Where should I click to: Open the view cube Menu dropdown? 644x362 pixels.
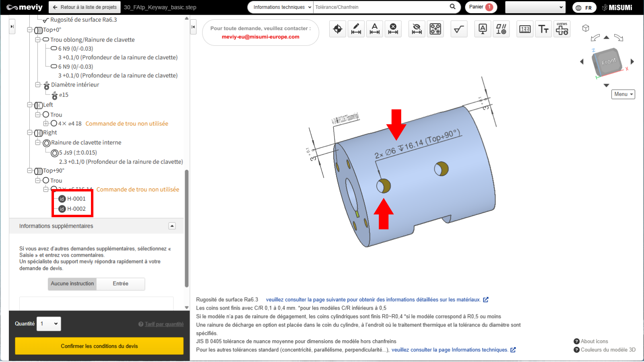coord(623,94)
